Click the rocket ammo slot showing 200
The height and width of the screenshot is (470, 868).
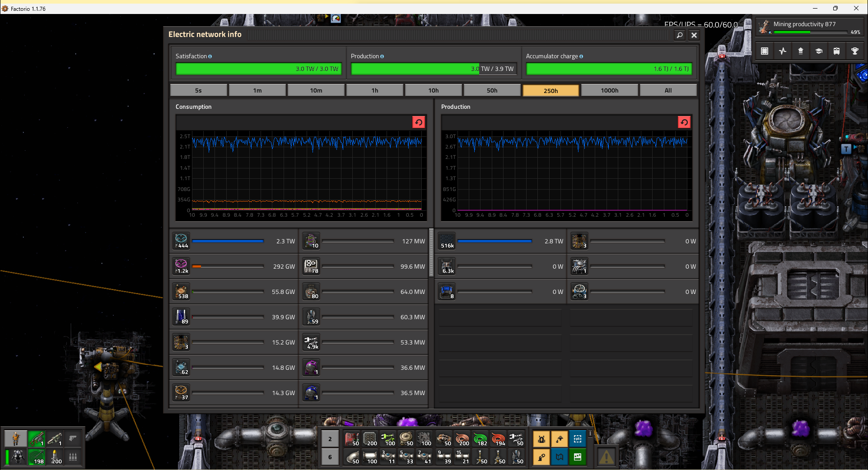[x=55, y=456]
